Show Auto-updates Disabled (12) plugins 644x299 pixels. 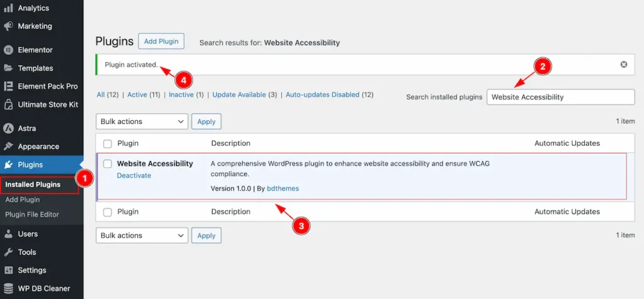click(330, 94)
